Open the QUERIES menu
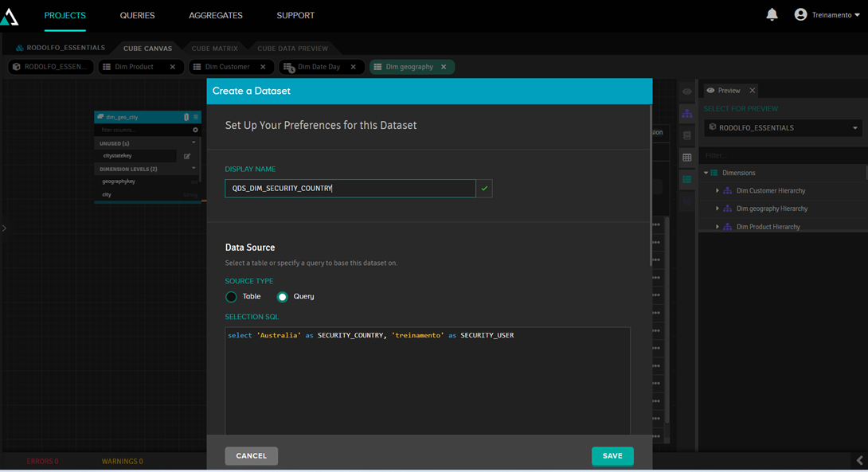Viewport: 868px width, 472px height. click(137, 15)
